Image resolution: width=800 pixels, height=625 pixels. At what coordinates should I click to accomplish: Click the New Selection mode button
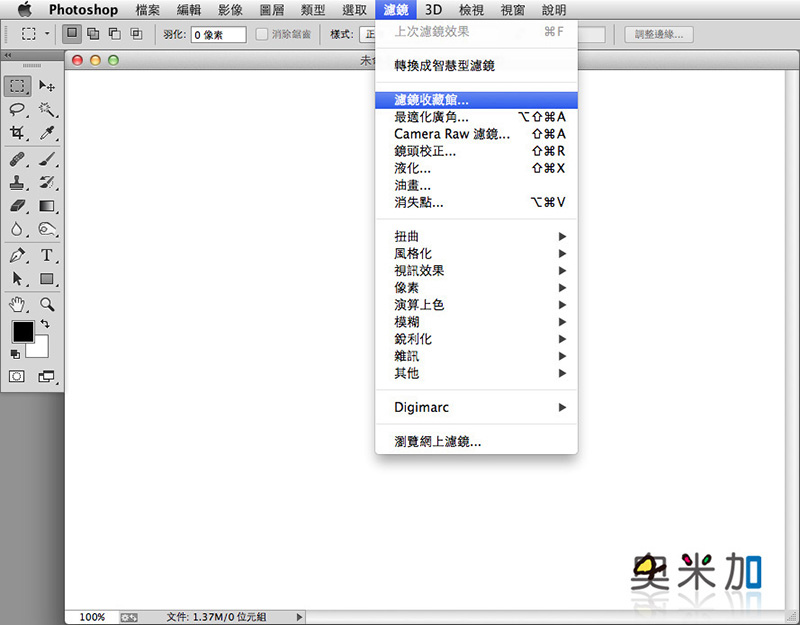coord(72,34)
